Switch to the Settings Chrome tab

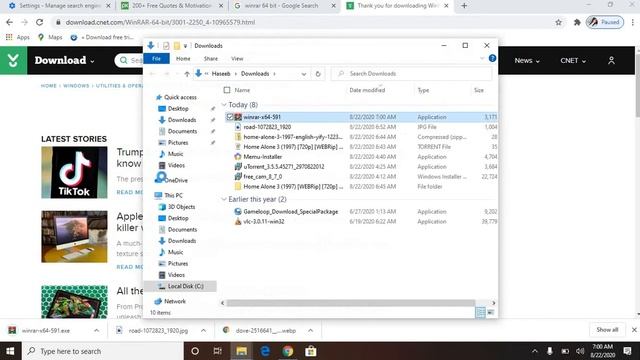tap(60, 6)
